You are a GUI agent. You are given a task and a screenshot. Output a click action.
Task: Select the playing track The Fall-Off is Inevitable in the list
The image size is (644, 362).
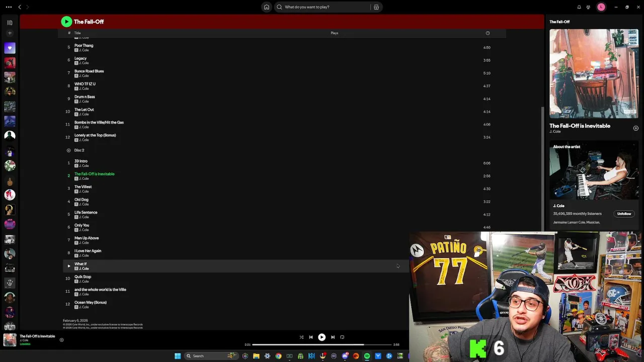tap(95, 174)
